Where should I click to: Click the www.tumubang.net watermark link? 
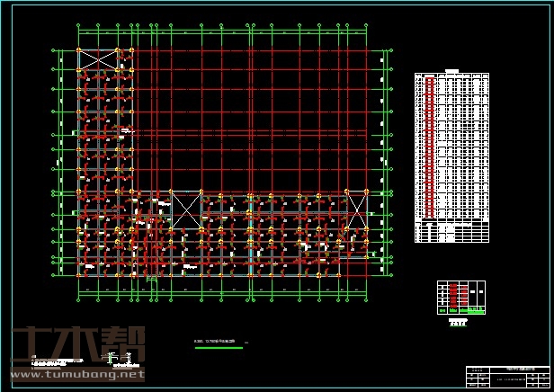tap(76, 375)
